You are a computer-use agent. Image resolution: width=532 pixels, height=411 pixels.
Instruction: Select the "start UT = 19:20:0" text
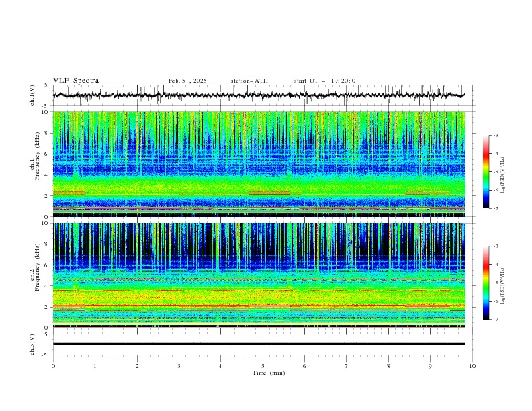coord(324,81)
